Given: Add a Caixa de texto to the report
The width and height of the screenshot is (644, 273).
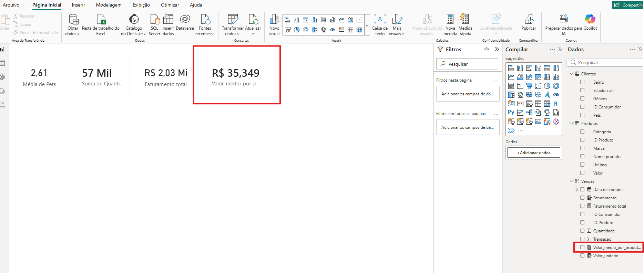Looking at the screenshot, I should point(380,25).
